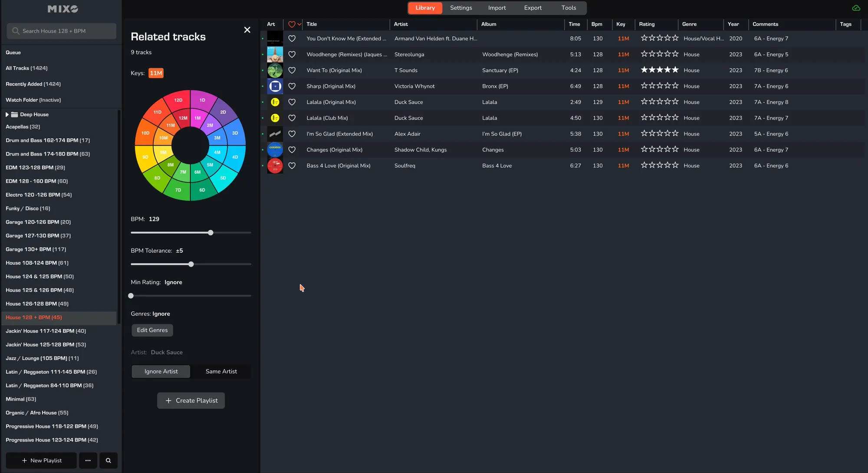
Task: Click the search playlist input field
Action: pyautogui.click(x=62, y=31)
